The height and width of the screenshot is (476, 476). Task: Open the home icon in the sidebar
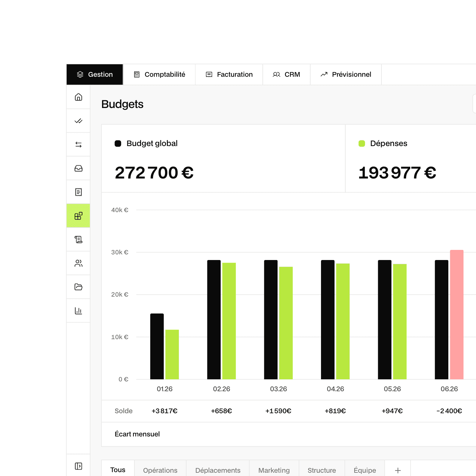coord(78,97)
